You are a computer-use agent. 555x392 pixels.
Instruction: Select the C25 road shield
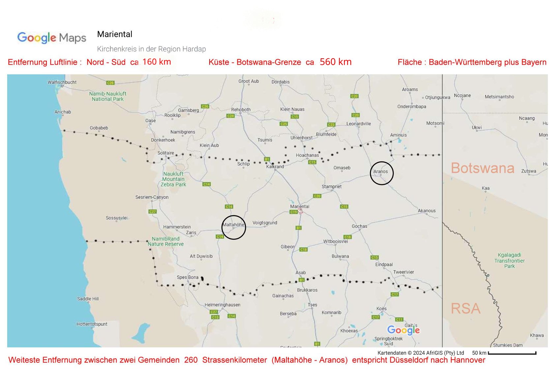coord(284,124)
